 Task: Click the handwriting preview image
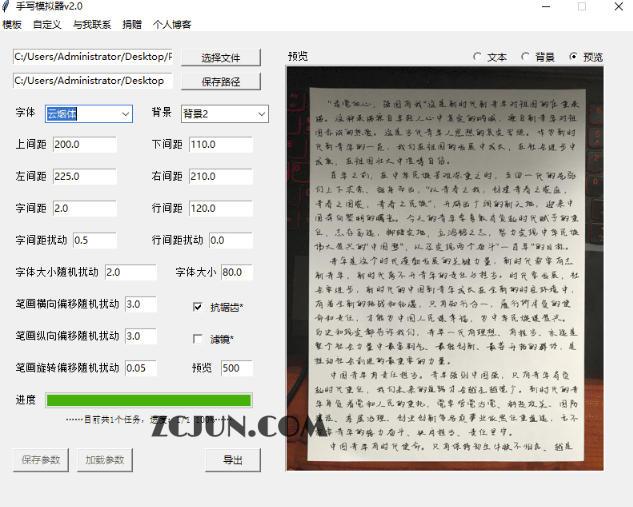coord(445,268)
